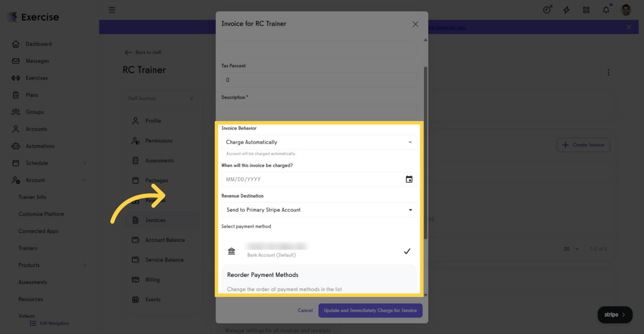Toggle the hamburger menu at the top
Image resolution: width=644 pixels, height=334 pixels.
pos(112,9)
